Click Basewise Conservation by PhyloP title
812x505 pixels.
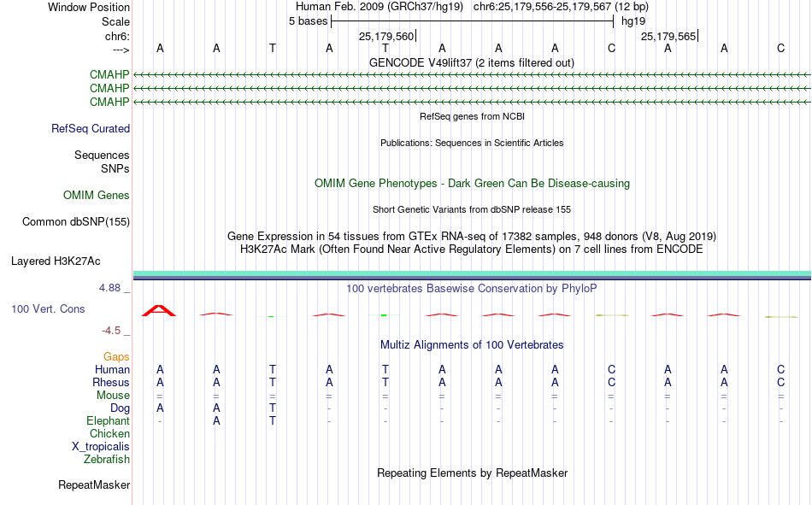472,289
